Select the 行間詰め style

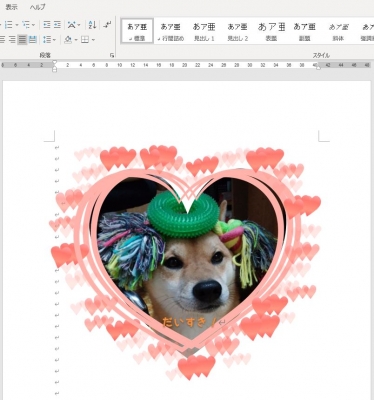pos(170,31)
